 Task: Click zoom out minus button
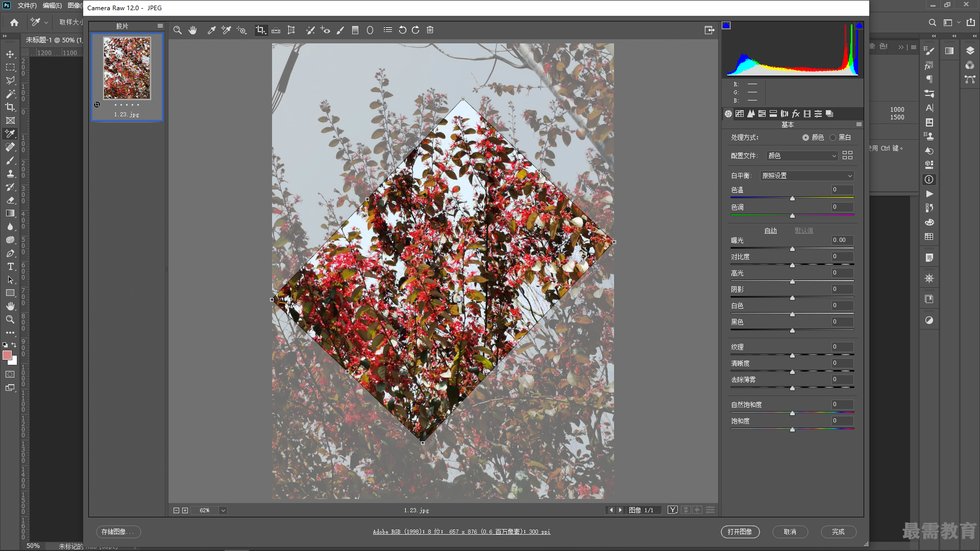(176, 511)
